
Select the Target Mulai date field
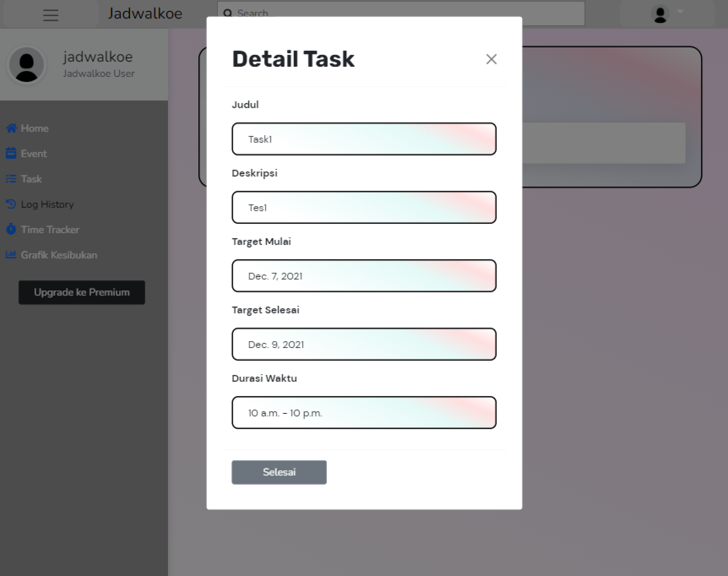(364, 276)
